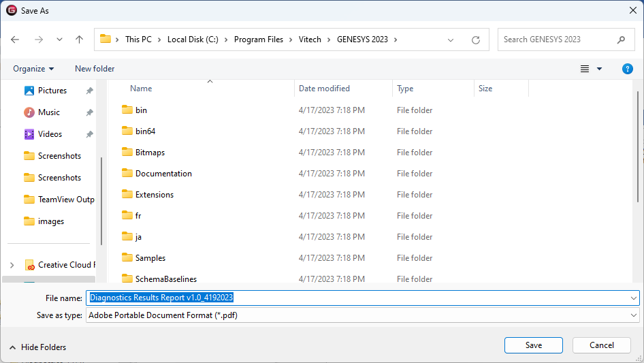Refresh the GENESYS 2023 folder view
Viewport: 644px width, 363px height.
(x=476, y=40)
